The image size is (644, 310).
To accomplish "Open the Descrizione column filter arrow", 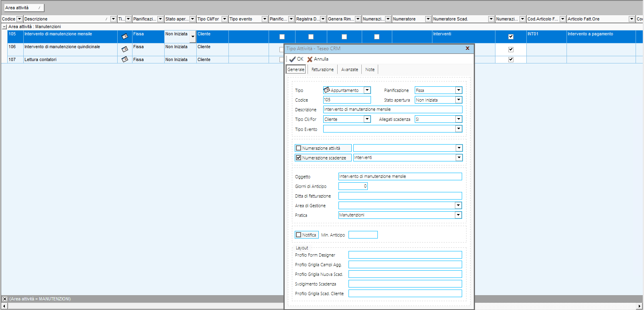I will coord(113,19).
